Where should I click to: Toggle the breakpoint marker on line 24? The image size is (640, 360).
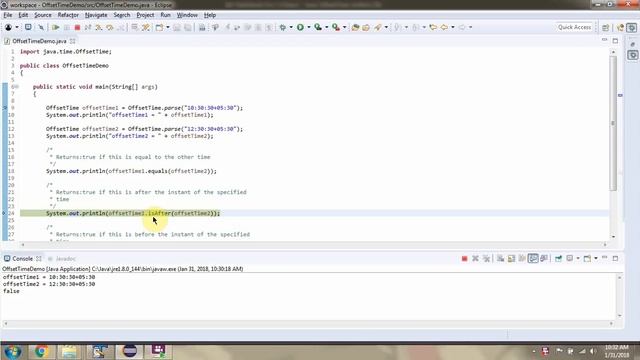4,213
